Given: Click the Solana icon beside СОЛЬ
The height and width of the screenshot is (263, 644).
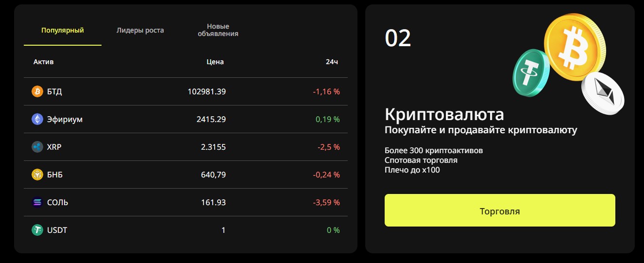Looking at the screenshot, I should coord(37,202).
